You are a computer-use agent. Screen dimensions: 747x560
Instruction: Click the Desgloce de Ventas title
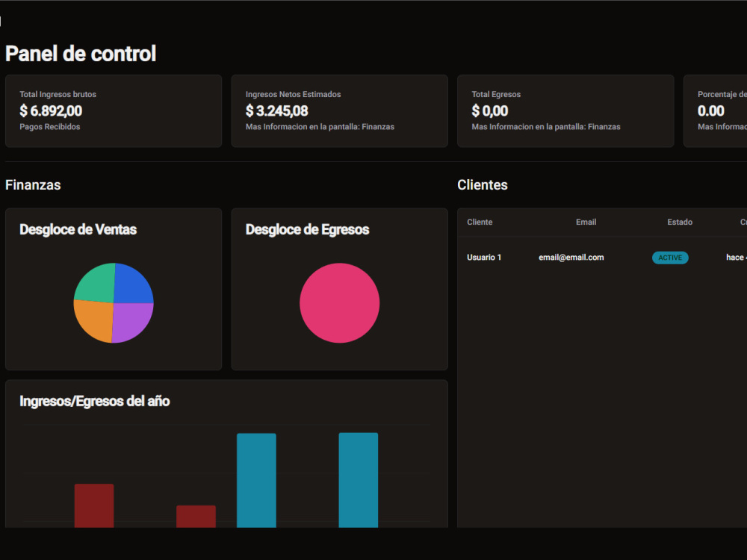[x=78, y=229]
